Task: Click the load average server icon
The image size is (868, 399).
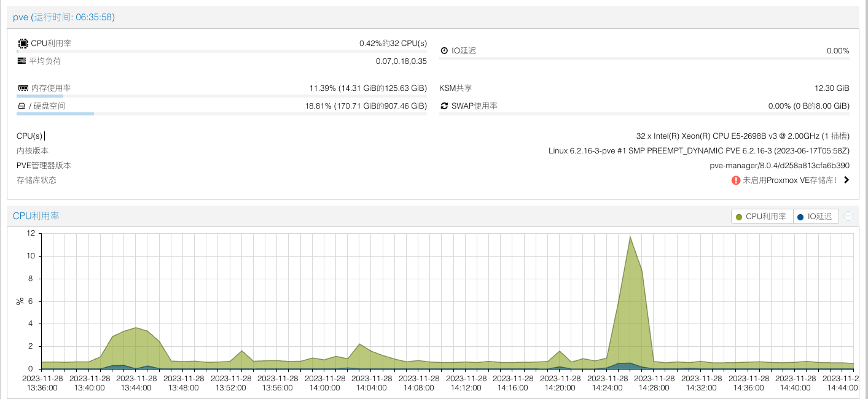Action: (22, 61)
